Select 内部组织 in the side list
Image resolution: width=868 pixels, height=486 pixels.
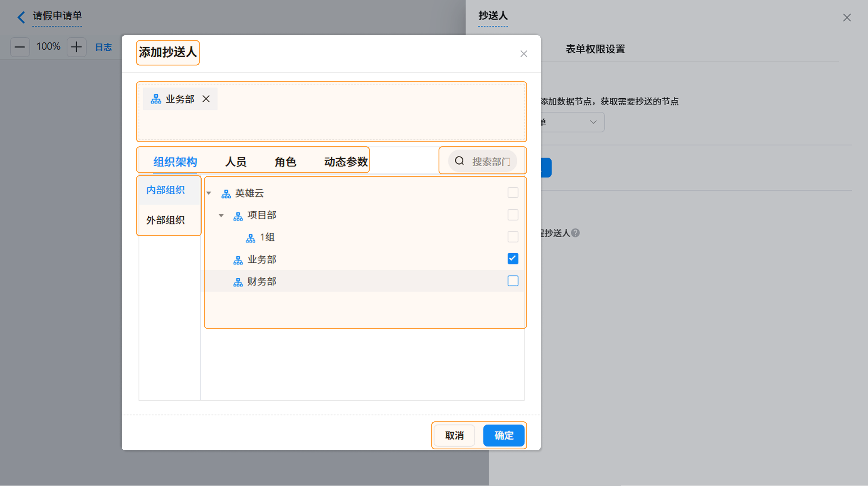click(169, 190)
